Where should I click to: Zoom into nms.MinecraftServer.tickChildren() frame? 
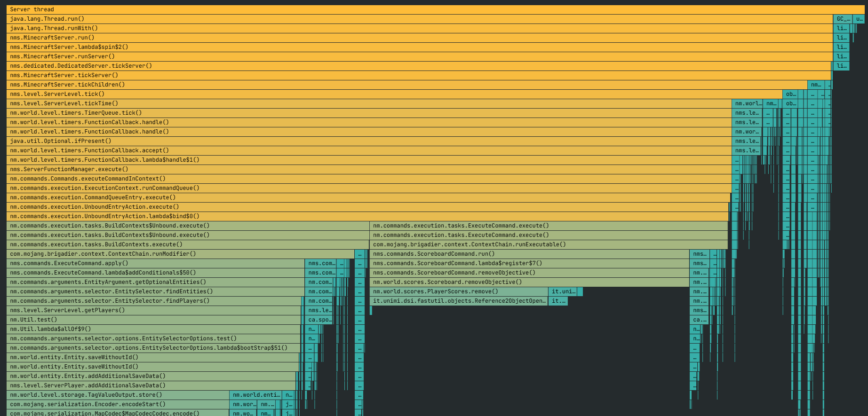click(x=406, y=85)
